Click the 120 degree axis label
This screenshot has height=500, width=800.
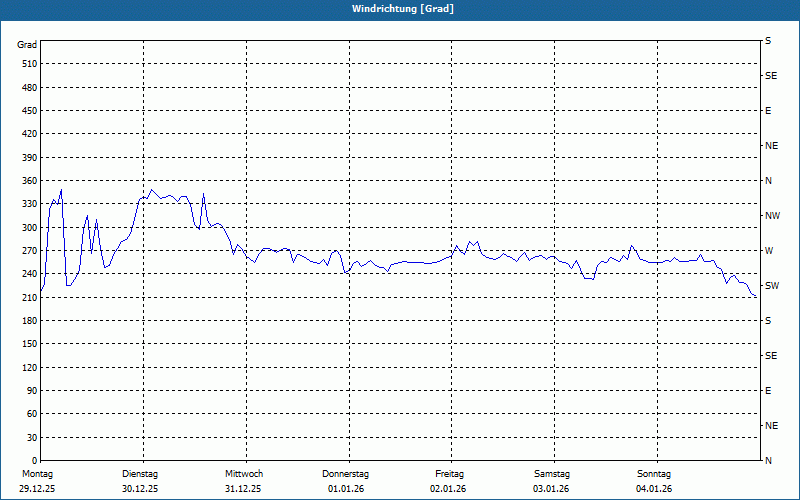pos(30,367)
